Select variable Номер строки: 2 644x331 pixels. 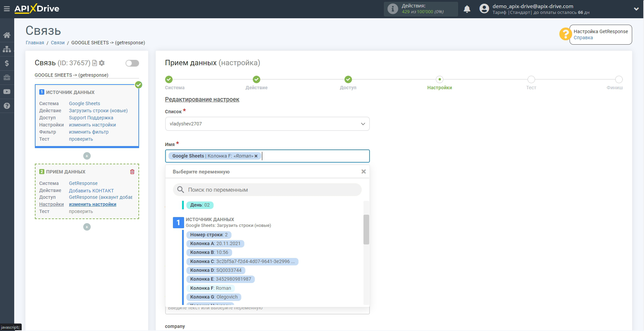(209, 235)
